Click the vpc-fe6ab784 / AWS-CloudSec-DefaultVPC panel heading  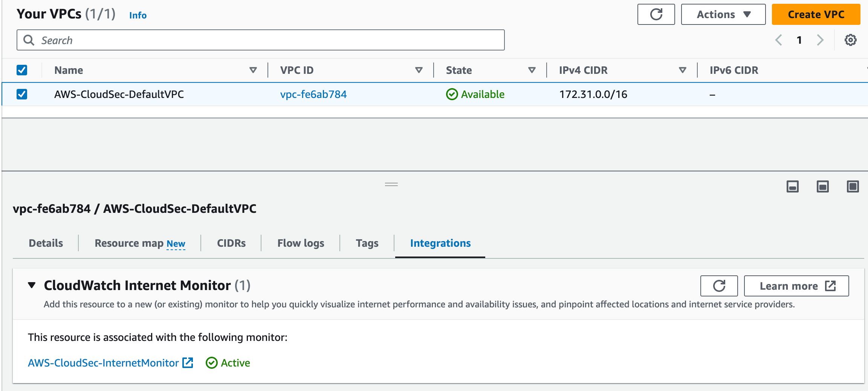click(x=134, y=208)
